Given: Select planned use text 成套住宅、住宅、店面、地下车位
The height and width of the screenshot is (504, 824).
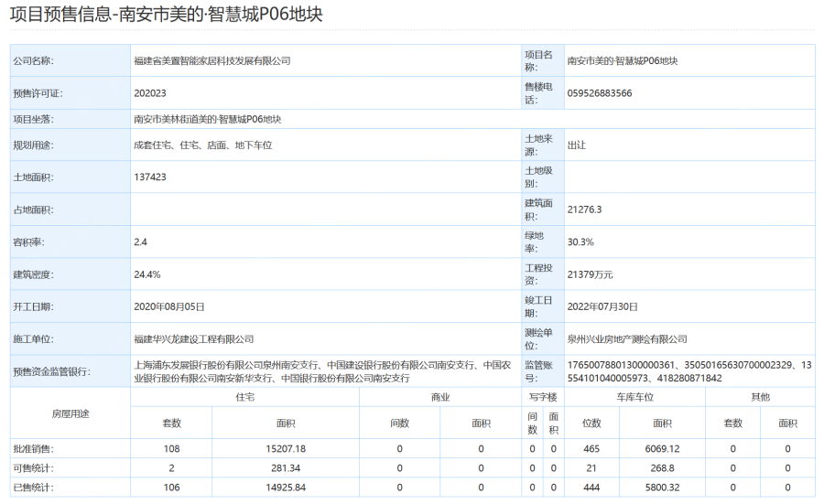Looking at the screenshot, I should [203, 145].
